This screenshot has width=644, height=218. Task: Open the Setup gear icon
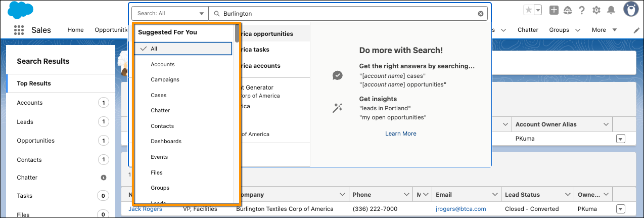pyautogui.click(x=596, y=10)
